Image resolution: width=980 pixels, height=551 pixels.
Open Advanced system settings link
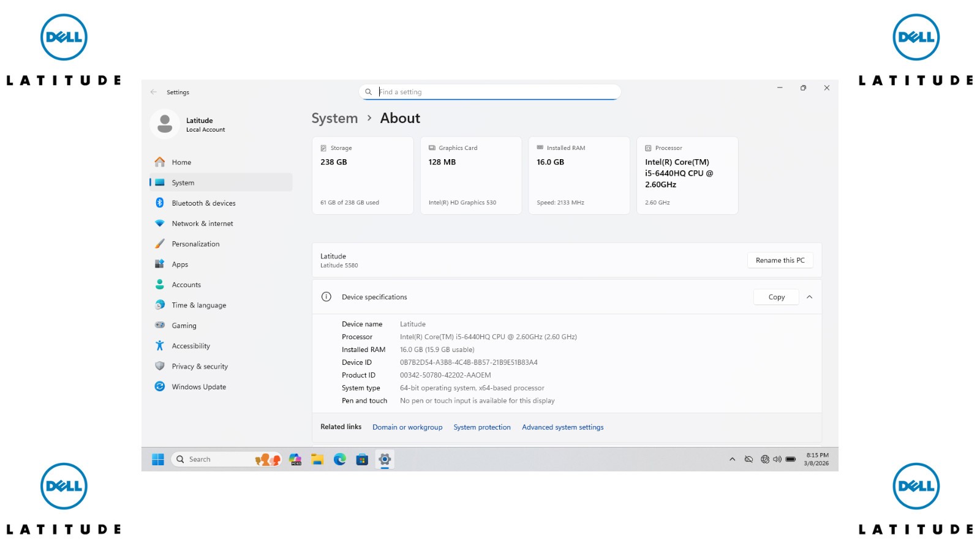[x=563, y=427]
